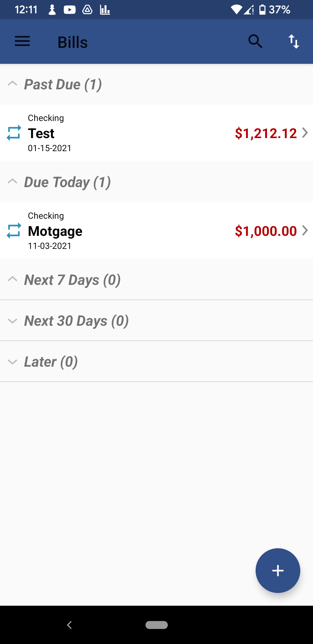Tap the recurring icon on Test bill

pos(14,133)
